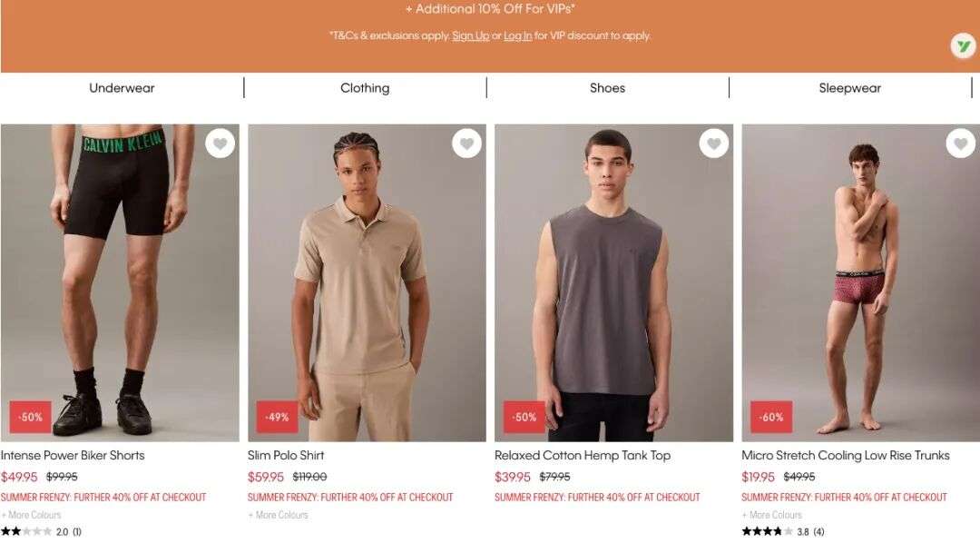
Task: Favorite the Intense Power Biker Shorts with heart
Action: [x=220, y=143]
